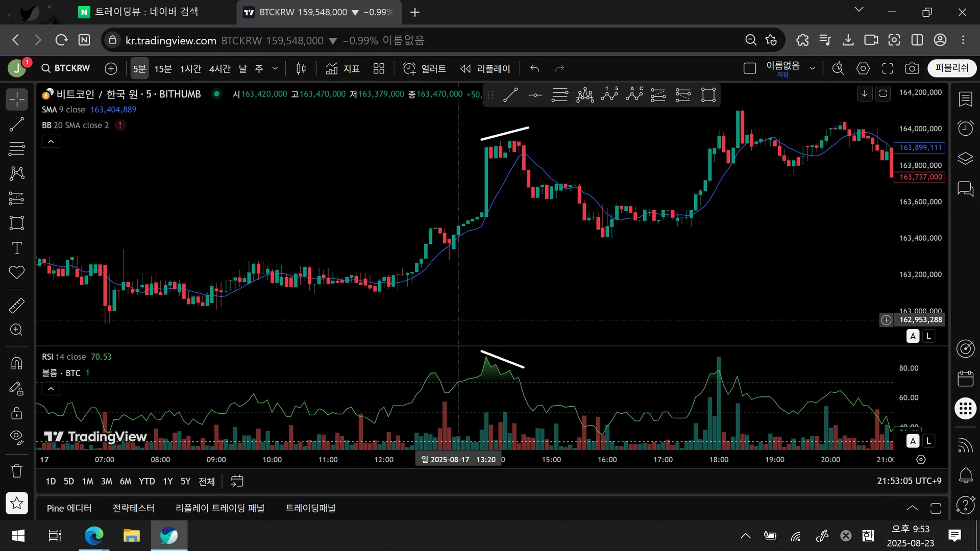Take a chart snapshot with camera icon
980x551 pixels.
912,68
